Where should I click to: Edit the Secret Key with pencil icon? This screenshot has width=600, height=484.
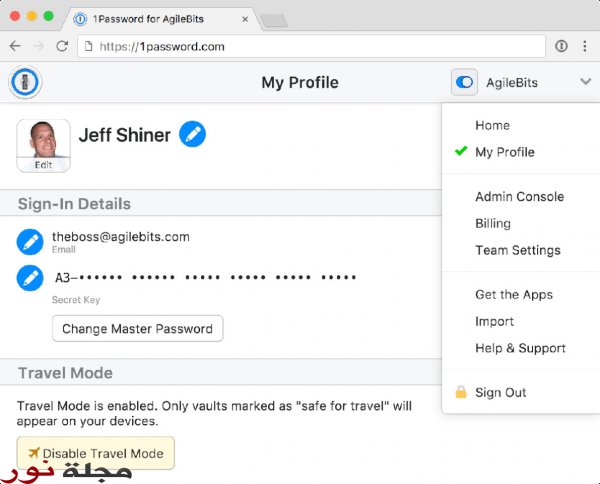30,278
